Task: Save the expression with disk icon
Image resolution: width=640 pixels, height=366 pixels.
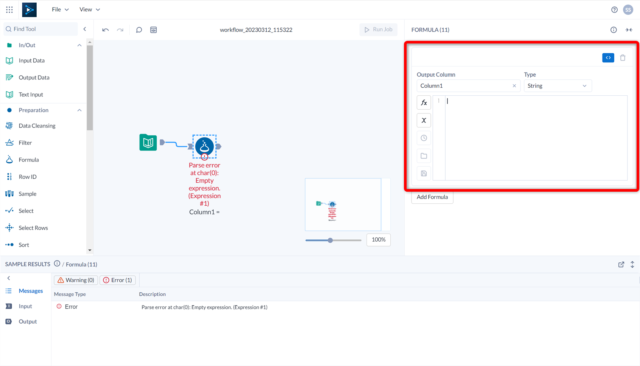Action: tap(424, 173)
